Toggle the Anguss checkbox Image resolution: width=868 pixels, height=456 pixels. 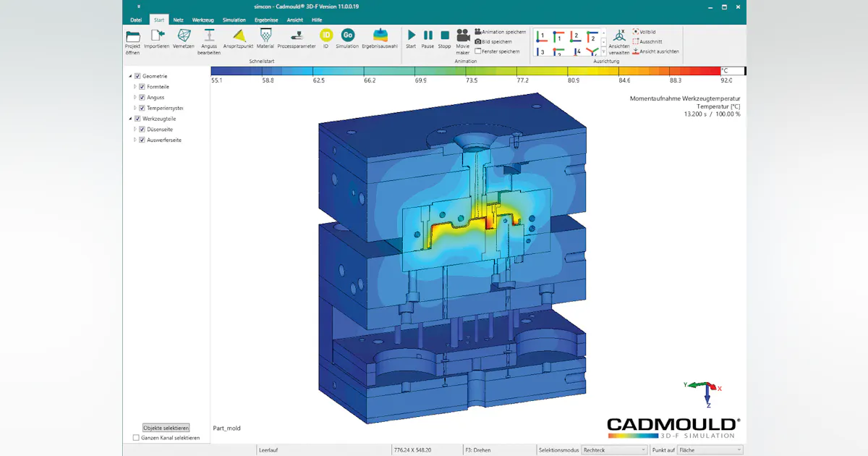tap(142, 97)
